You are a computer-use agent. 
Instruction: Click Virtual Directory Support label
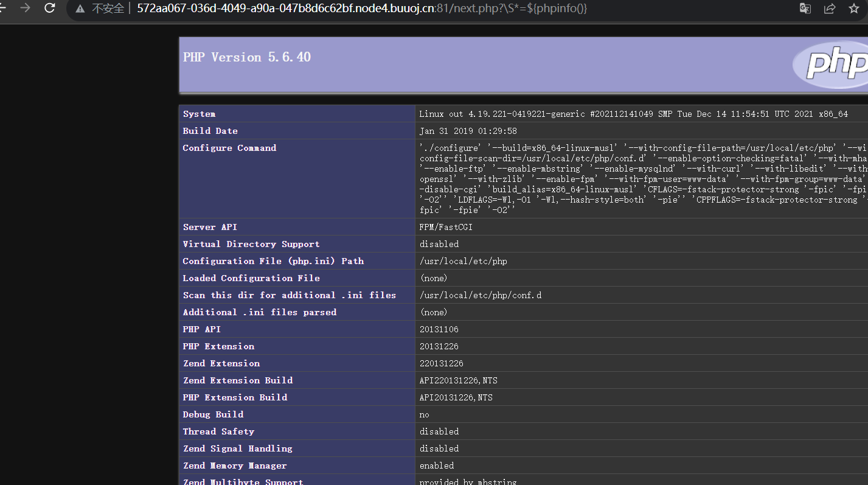click(251, 244)
